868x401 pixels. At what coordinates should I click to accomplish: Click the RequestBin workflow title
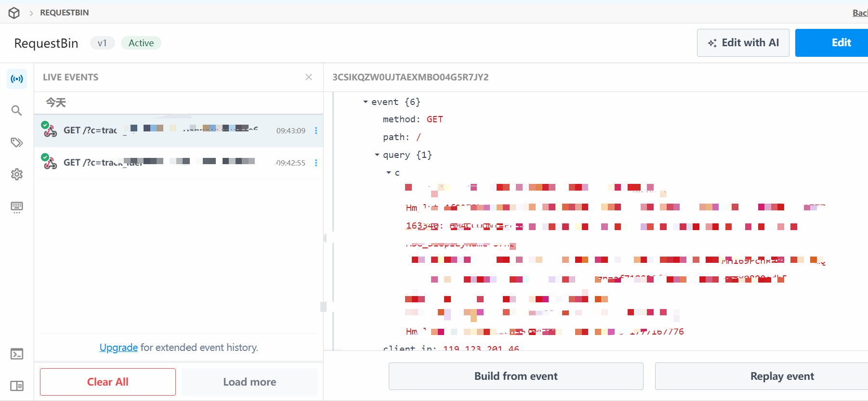click(x=46, y=43)
